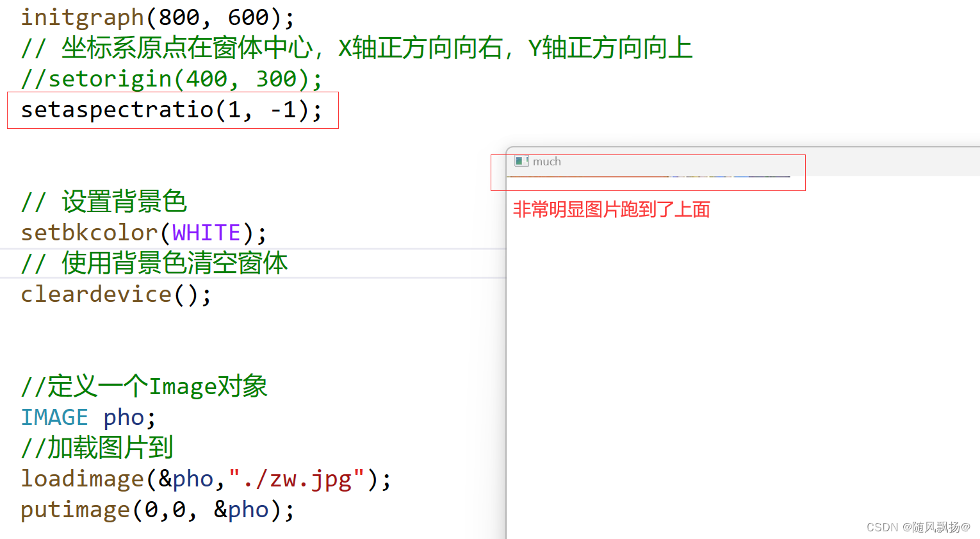
Task: Click the comment //加载图片到
Action: point(97,448)
